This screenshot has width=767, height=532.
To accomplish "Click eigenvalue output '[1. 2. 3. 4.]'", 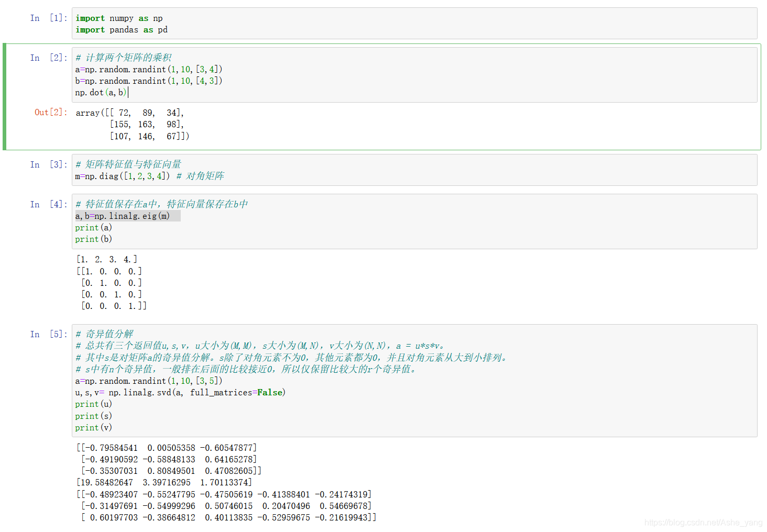I will click(107, 260).
